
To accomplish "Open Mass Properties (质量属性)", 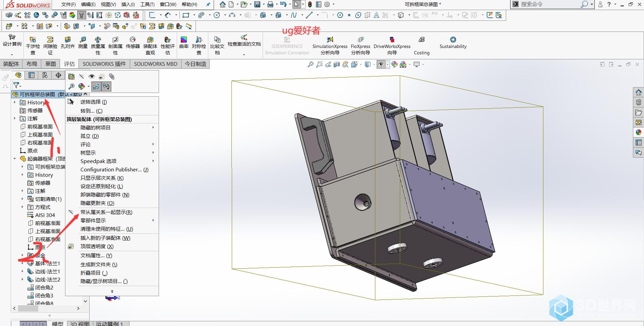I will [x=98, y=46].
